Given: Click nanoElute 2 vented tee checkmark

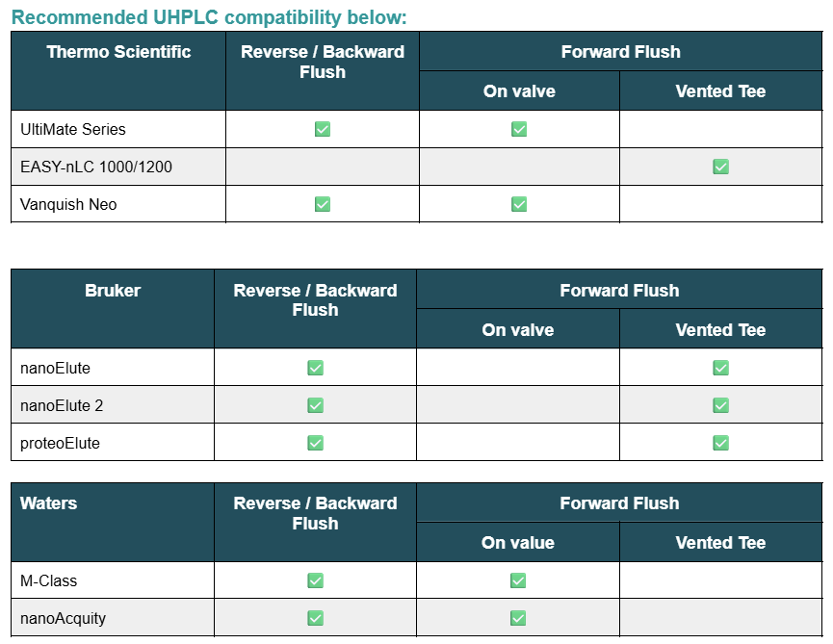Looking at the screenshot, I should pyautogui.click(x=720, y=405).
